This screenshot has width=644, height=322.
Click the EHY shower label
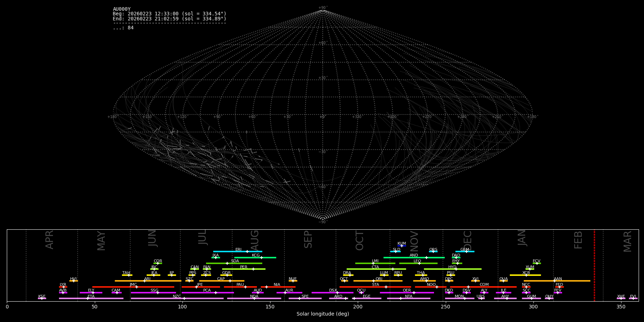point(456,261)
